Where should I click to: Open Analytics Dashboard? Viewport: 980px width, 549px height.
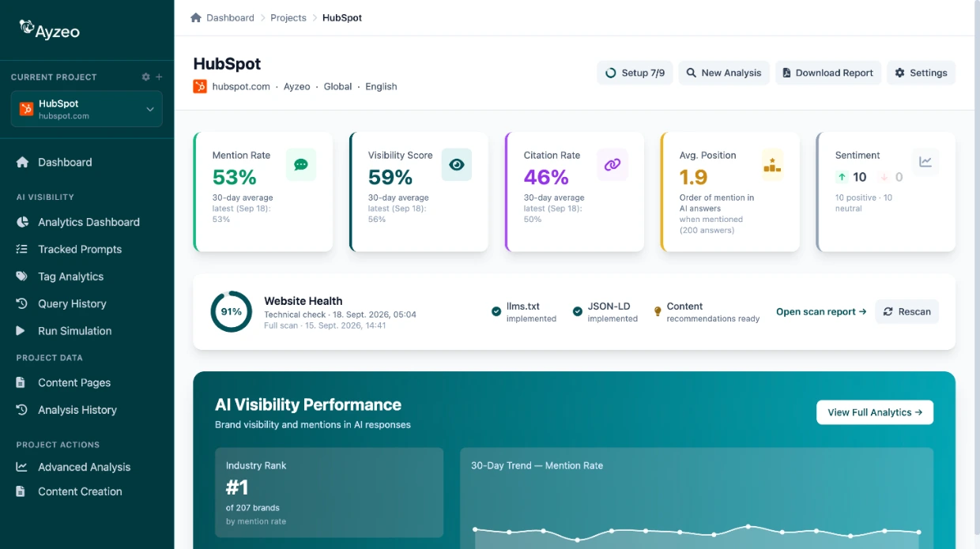[87, 222]
